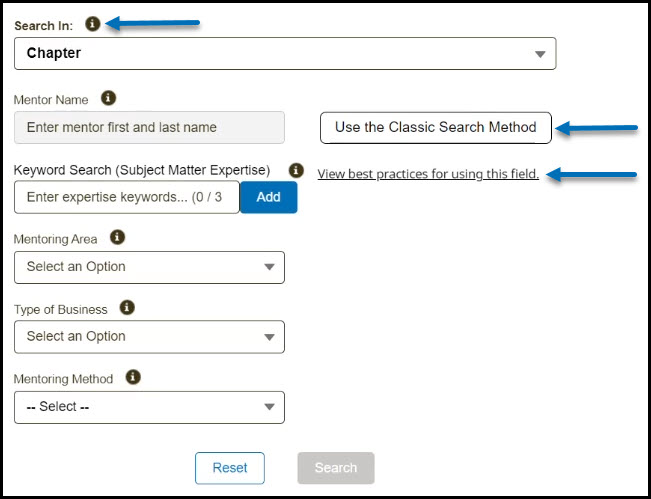This screenshot has width=651, height=499.
Task: Click info icon next to Search In
Action: pos(92,23)
